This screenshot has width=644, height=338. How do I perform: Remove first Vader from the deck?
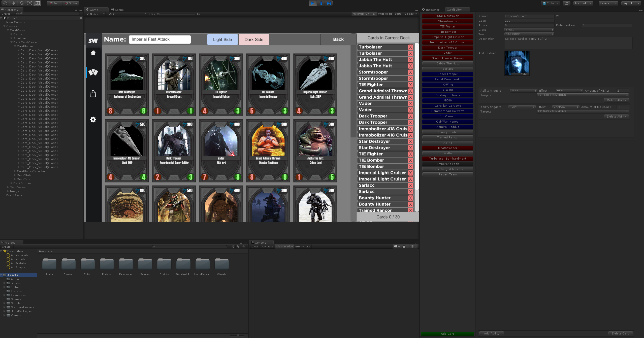[x=410, y=104]
